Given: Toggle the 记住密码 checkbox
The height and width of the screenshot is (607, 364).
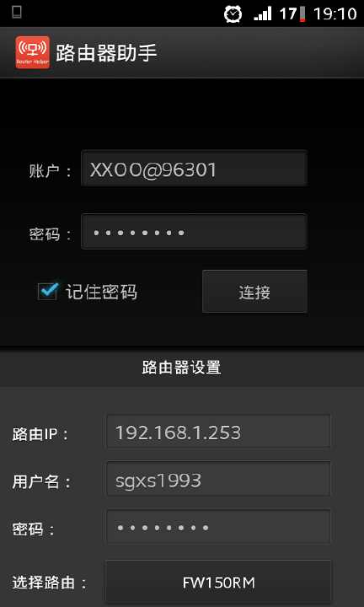Looking at the screenshot, I should pyautogui.click(x=48, y=291).
